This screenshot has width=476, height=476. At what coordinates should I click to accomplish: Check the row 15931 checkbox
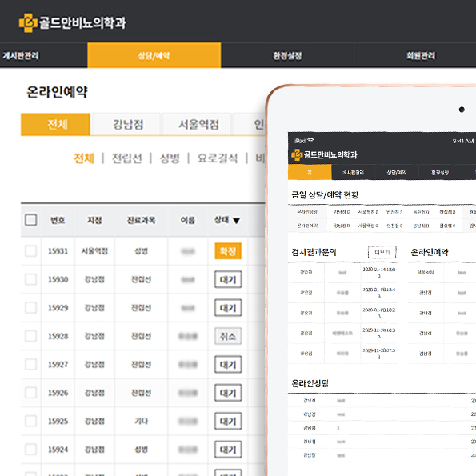pyautogui.click(x=30, y=251)
